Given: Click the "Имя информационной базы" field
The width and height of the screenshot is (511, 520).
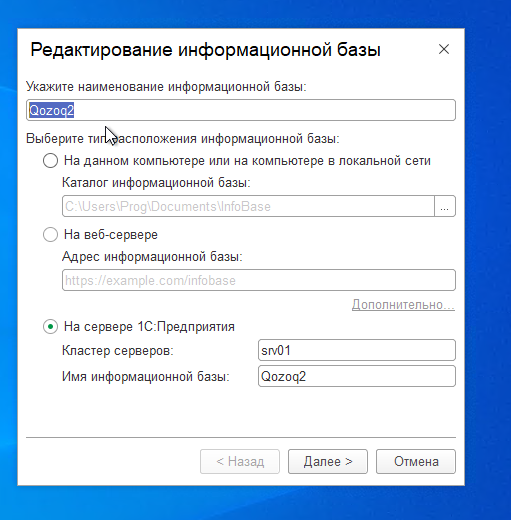Looking at the screenshot, I should 357,376.
